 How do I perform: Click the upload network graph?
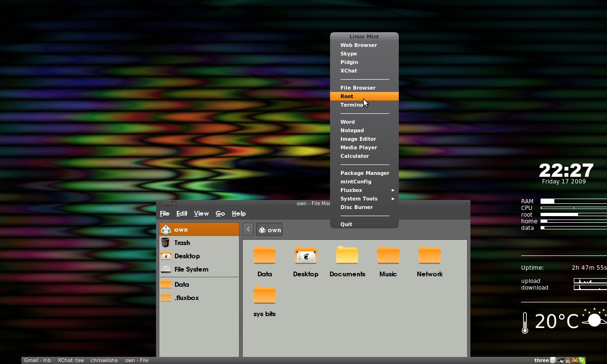pyautogui.click(x=590, y=281)
